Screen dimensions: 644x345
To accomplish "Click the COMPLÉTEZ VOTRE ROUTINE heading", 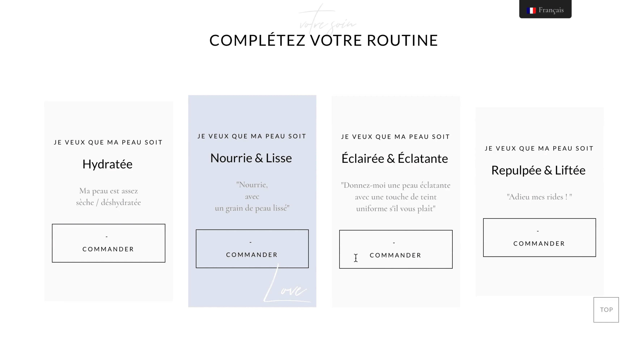I will pos(323,40).
